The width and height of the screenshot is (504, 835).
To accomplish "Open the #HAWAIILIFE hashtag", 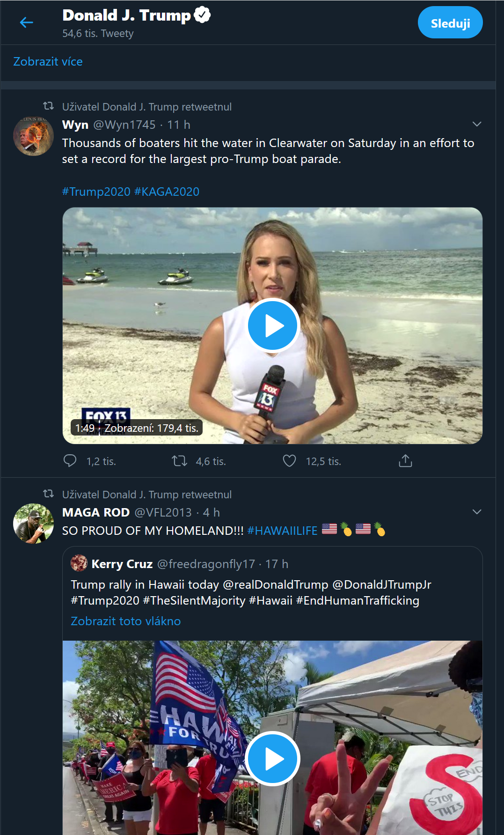I will point(282,531).
